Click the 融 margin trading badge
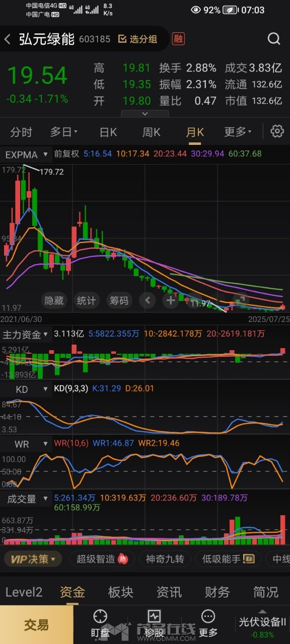Image resolution: width=290 pixels, height=644 pixels. point(178,39)
